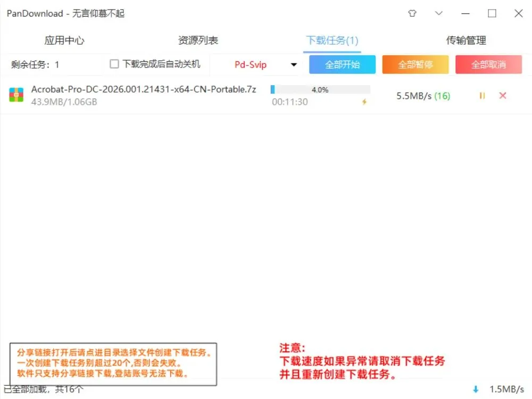Click the 剩余任务: 1 label
532x399 pixels.
click(35, 64)
